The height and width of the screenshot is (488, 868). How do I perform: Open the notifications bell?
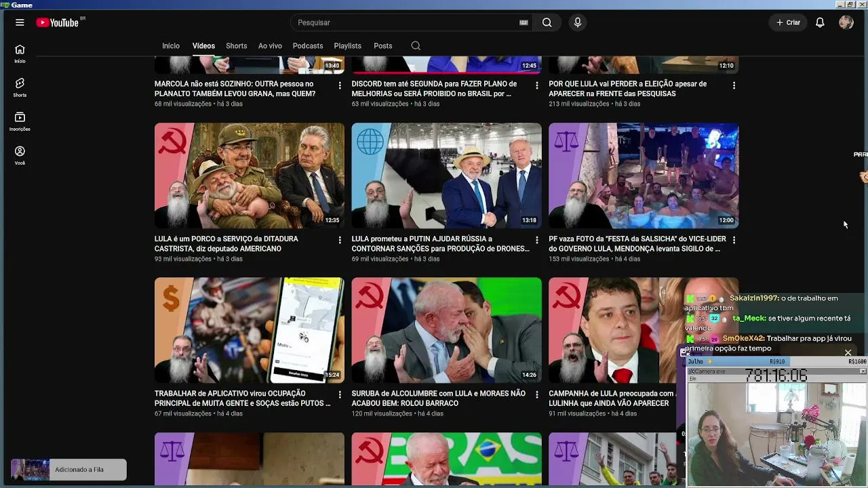[x=820, y=22]
